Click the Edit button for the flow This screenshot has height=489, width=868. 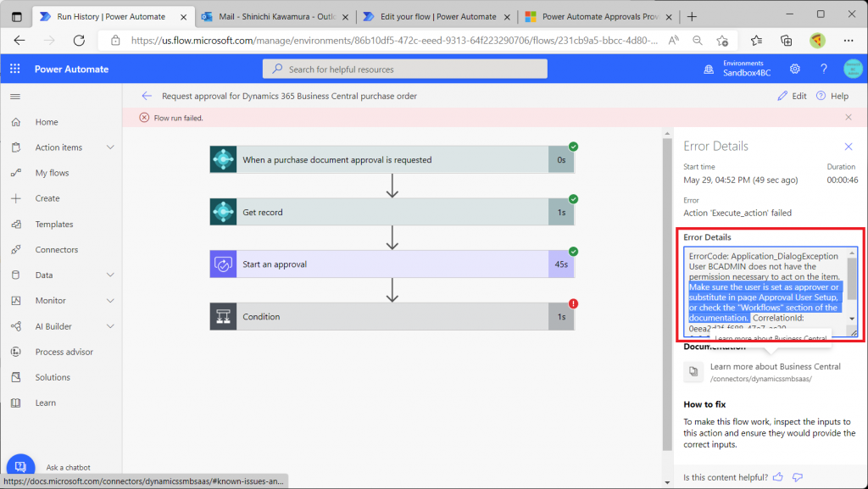click(793, 97)
